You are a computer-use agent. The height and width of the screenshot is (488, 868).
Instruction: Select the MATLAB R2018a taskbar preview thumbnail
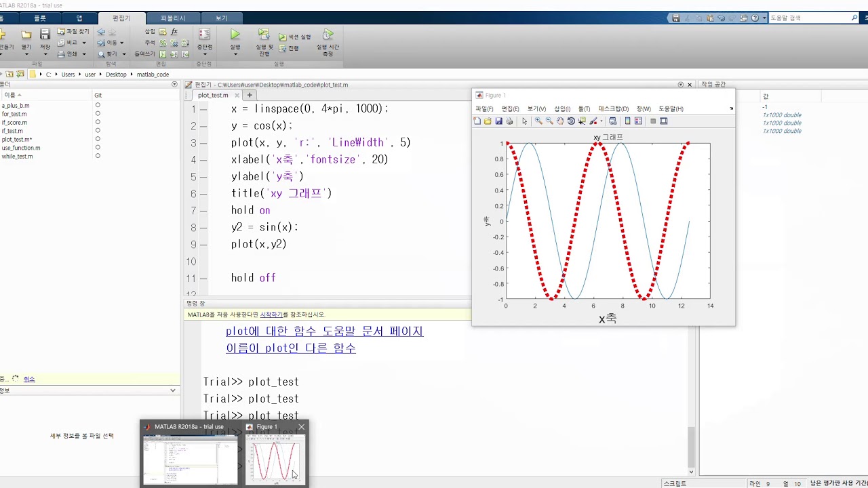click(x=191, y=452)
